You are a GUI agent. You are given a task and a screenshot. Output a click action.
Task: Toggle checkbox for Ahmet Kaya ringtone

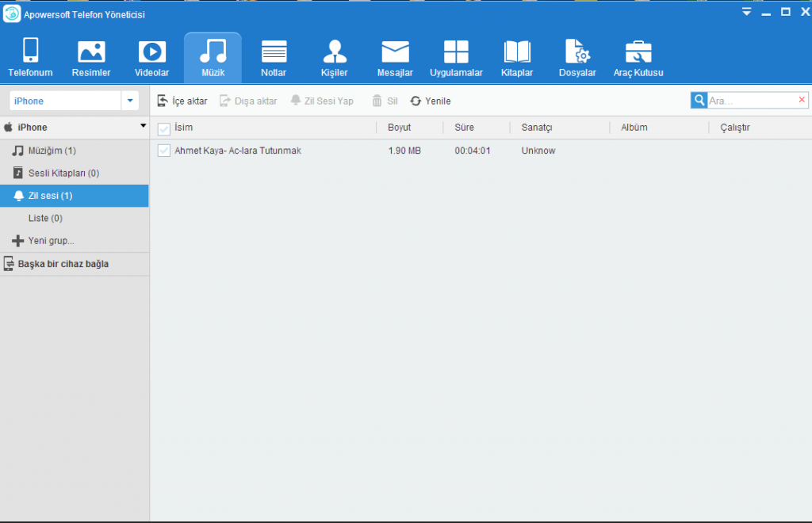(x=164, y=151)
